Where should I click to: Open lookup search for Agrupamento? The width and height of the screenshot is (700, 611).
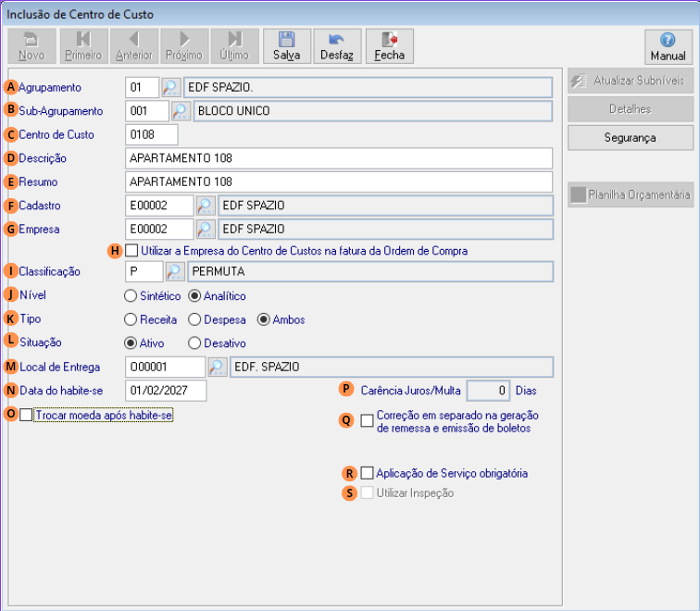click(x=171, y=87)
